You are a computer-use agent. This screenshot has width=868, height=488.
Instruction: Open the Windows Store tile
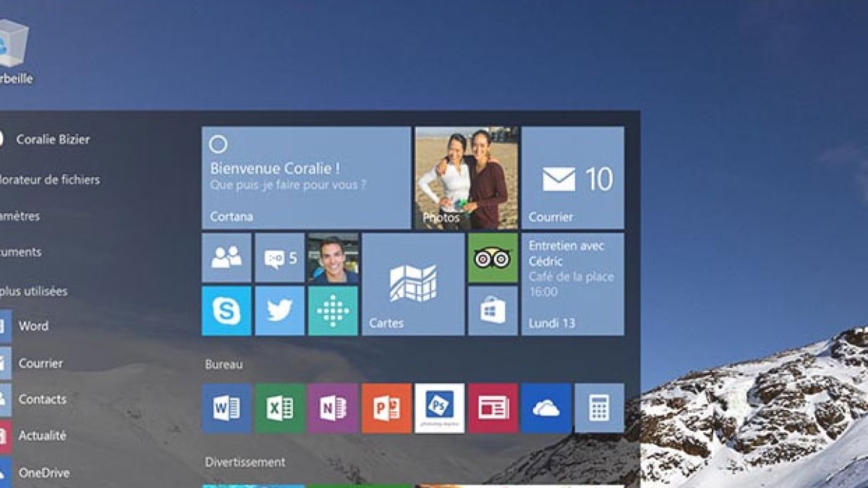coord(493,311)
